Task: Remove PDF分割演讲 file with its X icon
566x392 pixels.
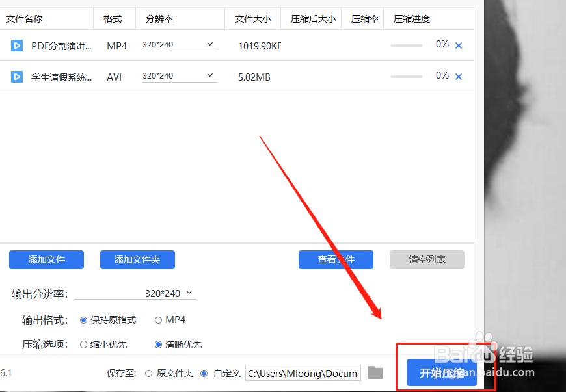Action: [x=458, y=45]
